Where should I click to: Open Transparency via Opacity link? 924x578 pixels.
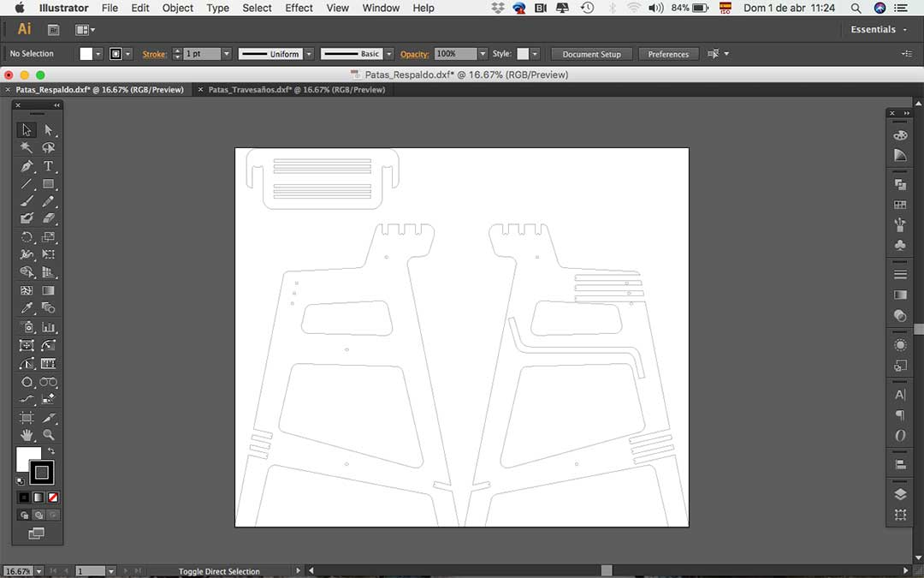(414, 54)
